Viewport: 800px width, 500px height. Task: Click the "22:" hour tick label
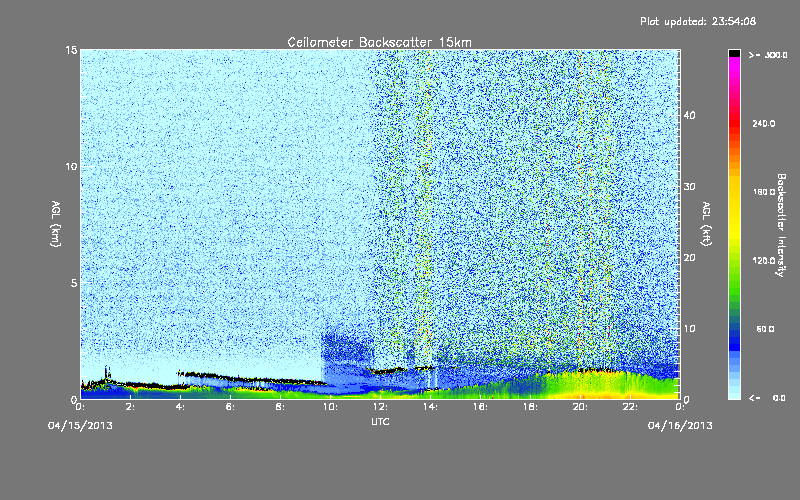coord(630,407)
